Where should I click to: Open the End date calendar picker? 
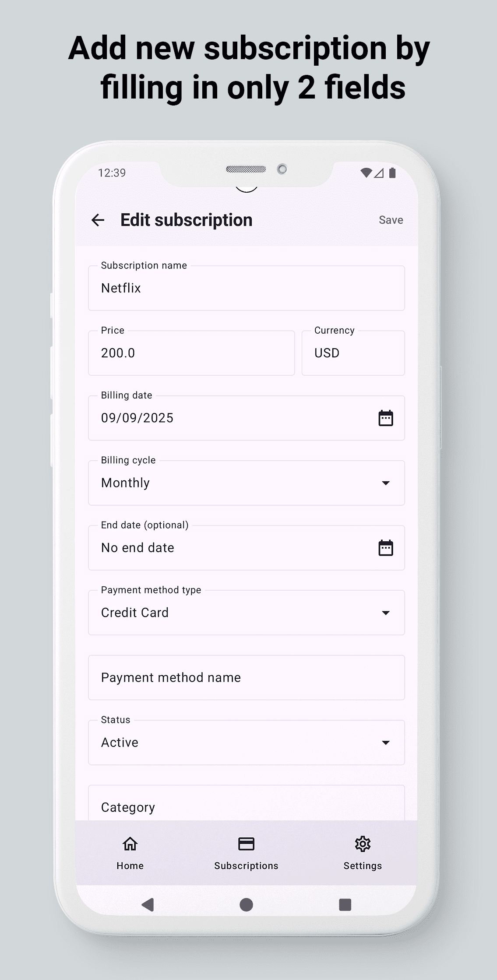pyautogui.click(x=385, y=548)
